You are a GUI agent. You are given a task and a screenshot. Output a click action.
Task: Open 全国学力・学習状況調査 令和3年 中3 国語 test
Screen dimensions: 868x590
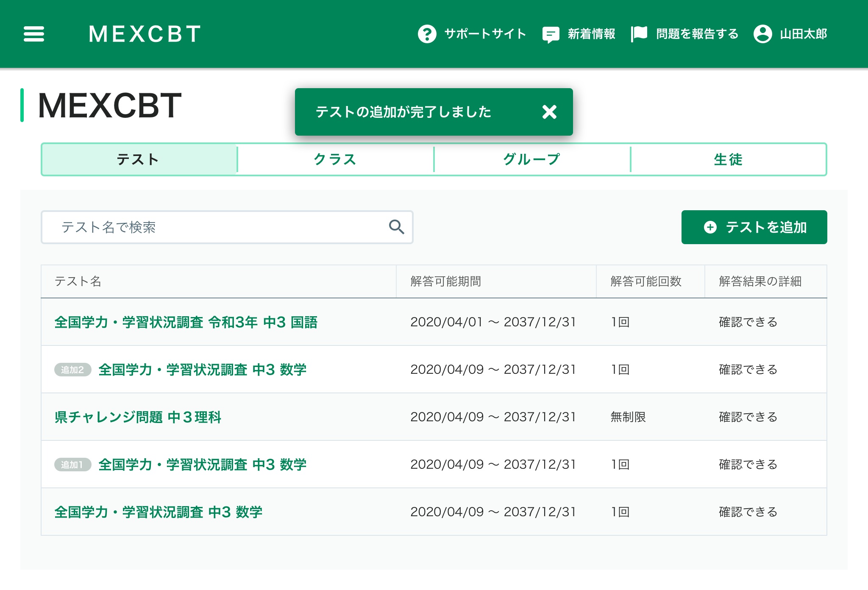(x=186, y=322)
